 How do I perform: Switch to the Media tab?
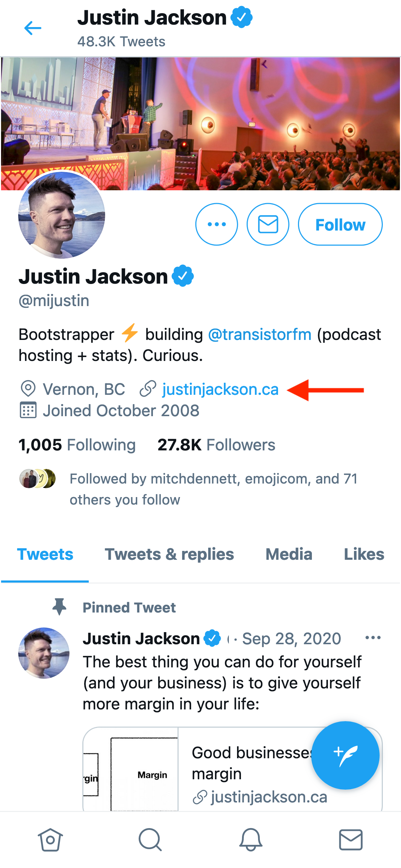point(289,554)
